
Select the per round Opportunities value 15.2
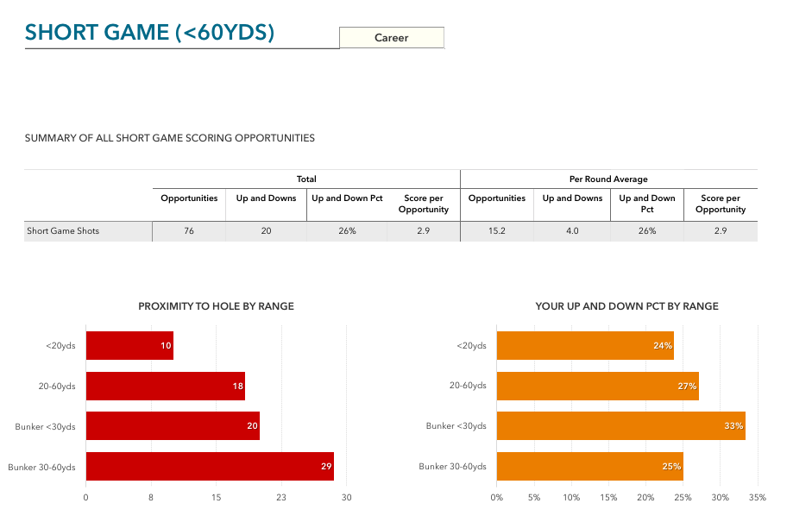tap(496, 231)
